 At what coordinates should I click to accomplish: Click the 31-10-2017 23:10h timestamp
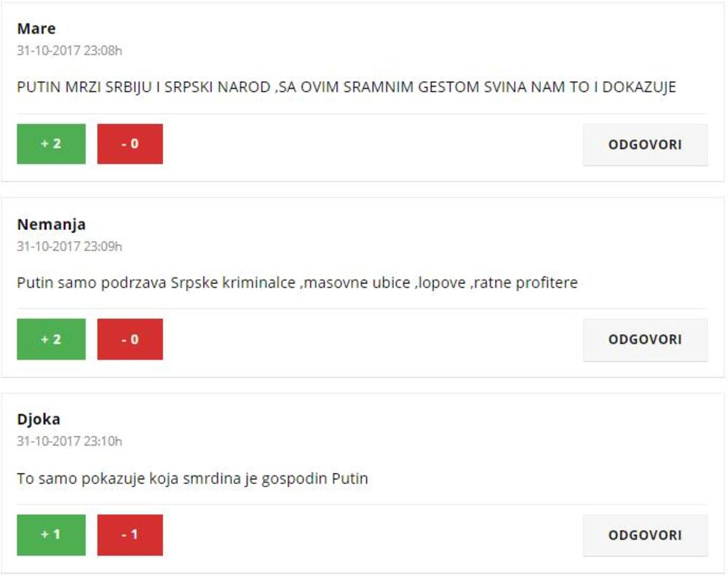tap(69, 441)
